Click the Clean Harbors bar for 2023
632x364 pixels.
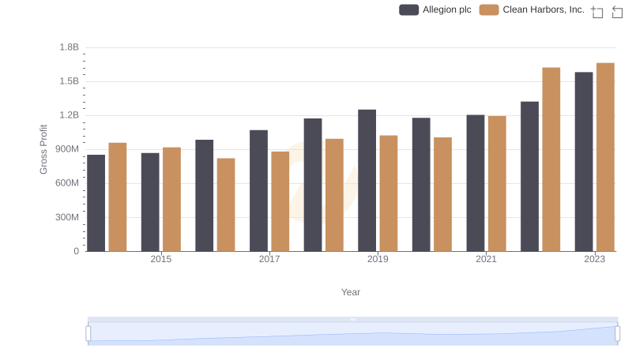(x=605, y=157)
